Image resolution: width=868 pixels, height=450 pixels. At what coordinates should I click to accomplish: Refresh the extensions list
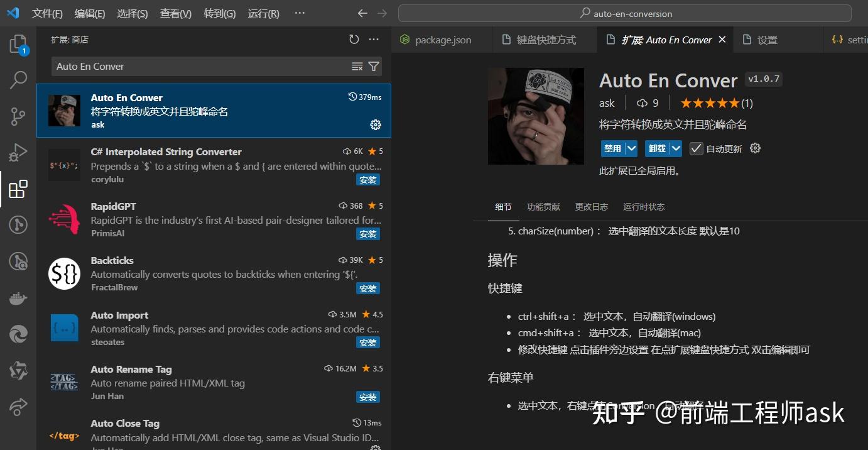[x=353, y=39]
